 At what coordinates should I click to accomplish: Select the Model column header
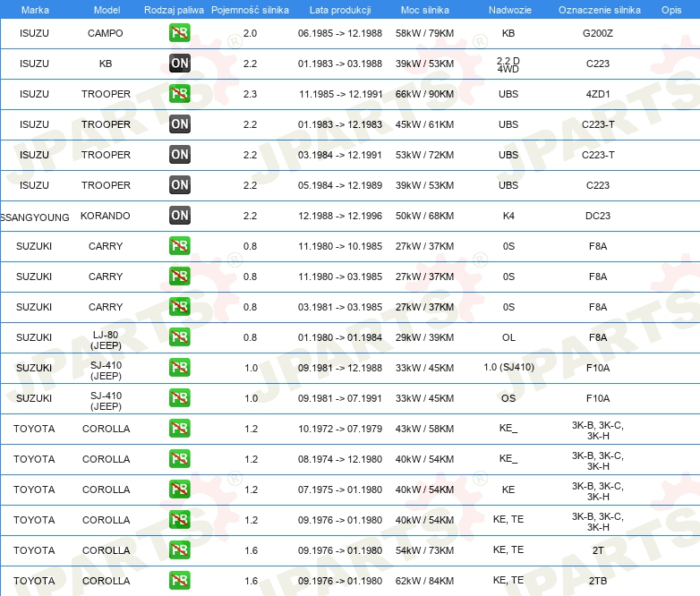(107, 10)
